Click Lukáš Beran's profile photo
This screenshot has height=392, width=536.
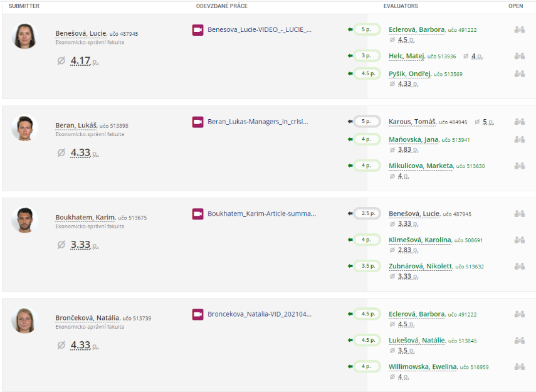pos(25,129)
